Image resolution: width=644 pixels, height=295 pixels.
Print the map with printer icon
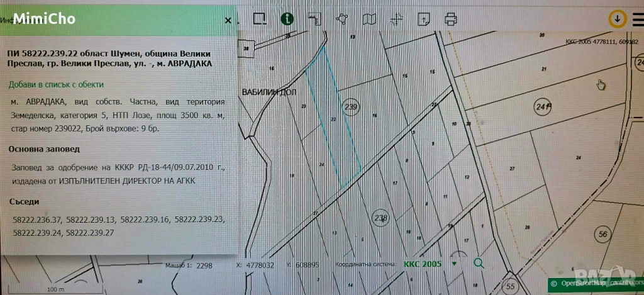[450, 19]
